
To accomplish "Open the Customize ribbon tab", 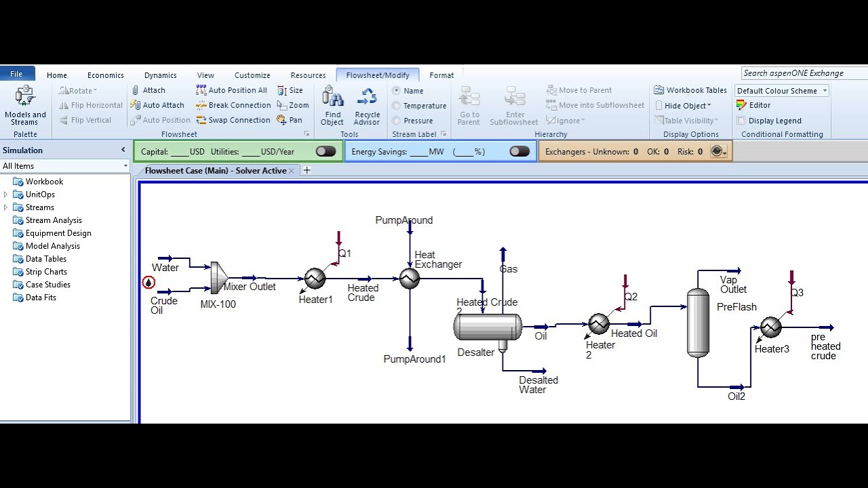I will point(252,75).
